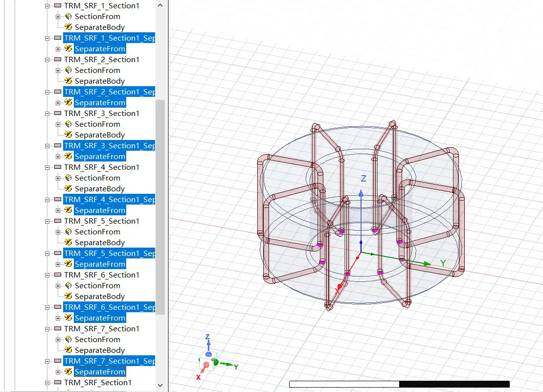Select TRM_SRF_2_Section1_Sep tree item

(x=110, y=92)
